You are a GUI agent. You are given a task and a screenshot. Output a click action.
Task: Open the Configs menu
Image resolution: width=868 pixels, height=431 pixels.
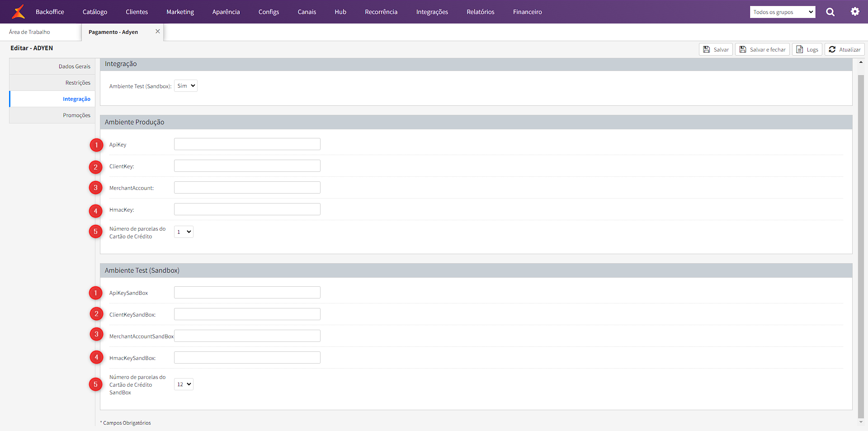coord(269,12)
